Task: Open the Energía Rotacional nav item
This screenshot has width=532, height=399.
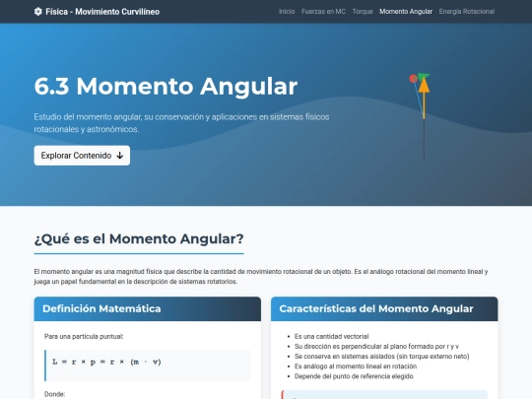Action: 467,12
